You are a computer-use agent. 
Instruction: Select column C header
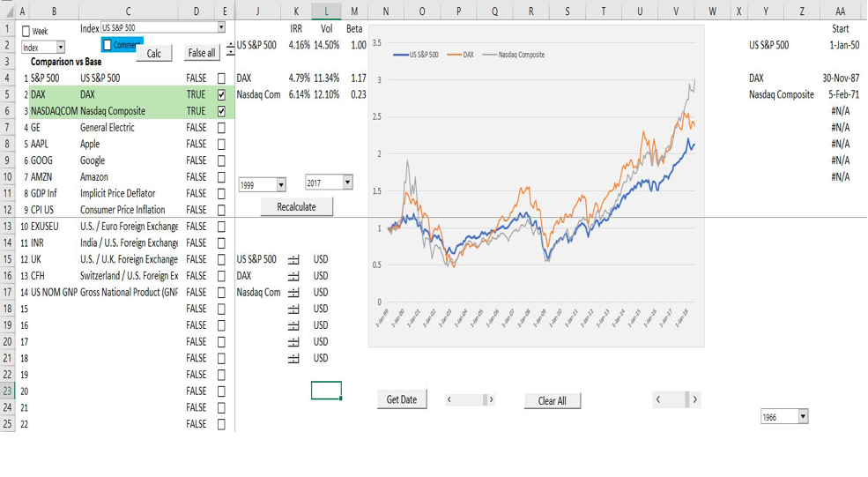[x=128, y=11]
